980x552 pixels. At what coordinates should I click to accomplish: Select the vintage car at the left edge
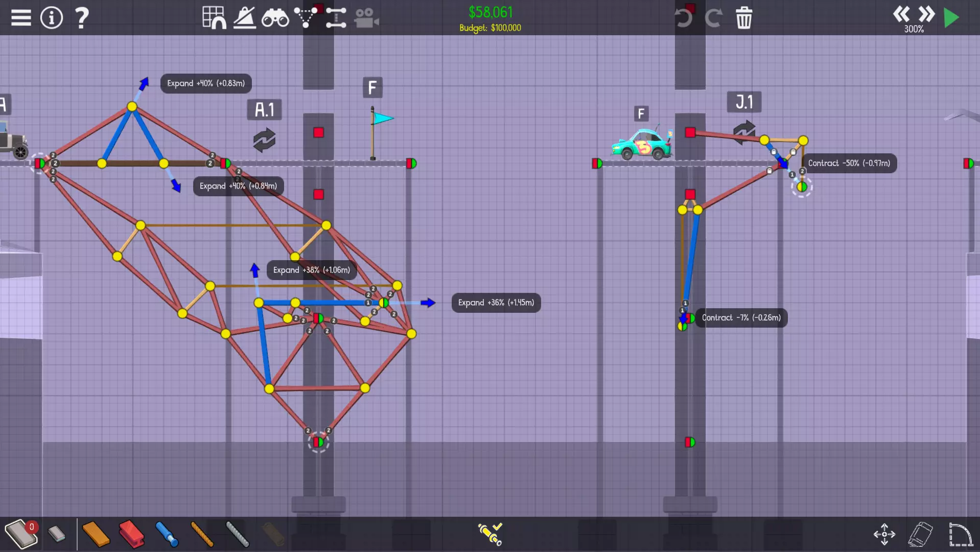(14, 141)
